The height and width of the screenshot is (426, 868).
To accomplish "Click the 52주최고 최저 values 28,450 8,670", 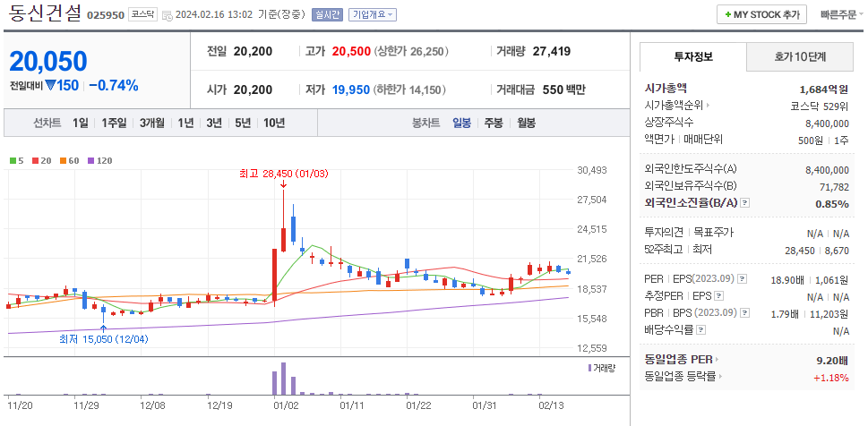I will pyautogui.click(x=817, y=251).
